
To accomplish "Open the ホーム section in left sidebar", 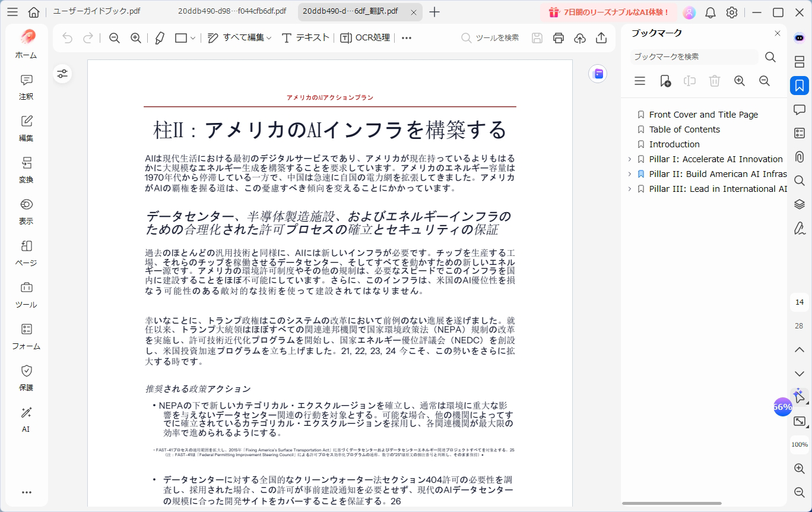I will click(x=26, y=43).
